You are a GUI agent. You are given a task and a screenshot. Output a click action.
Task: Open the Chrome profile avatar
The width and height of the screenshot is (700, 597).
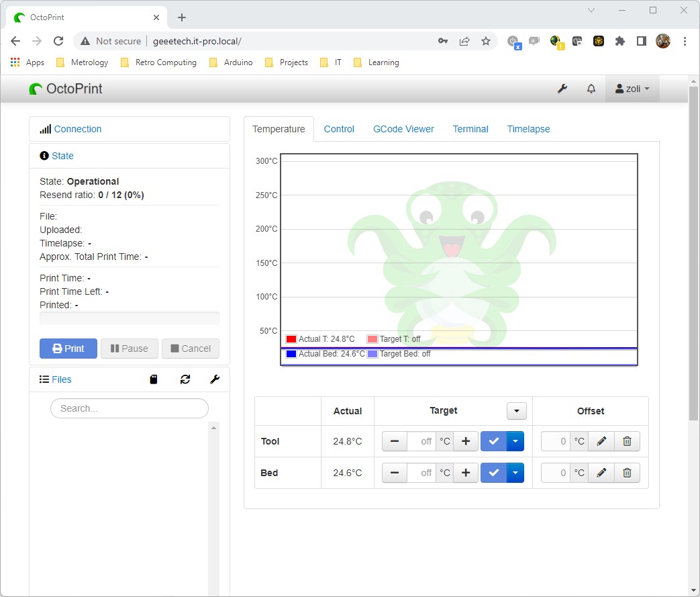point(663,41)
